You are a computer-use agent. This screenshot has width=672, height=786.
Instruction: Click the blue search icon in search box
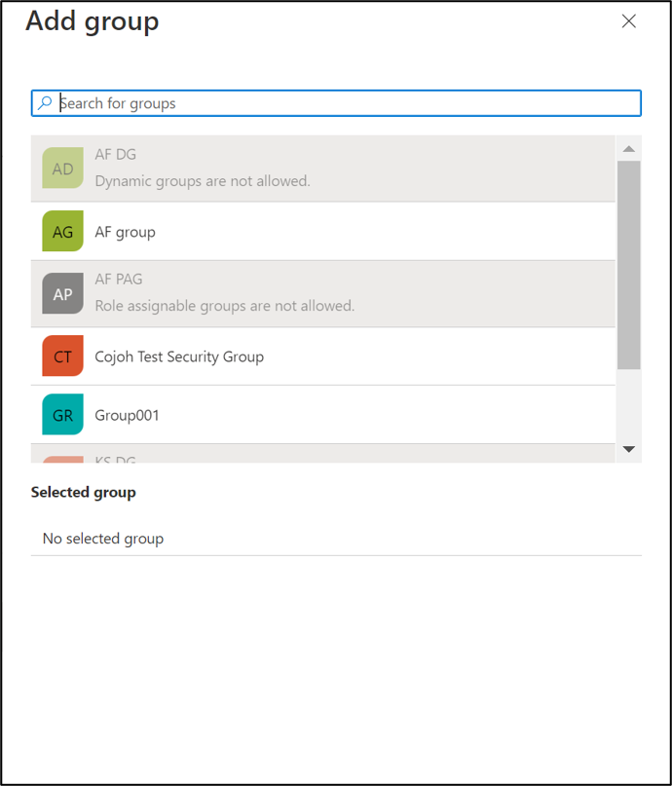click(45, 102)
